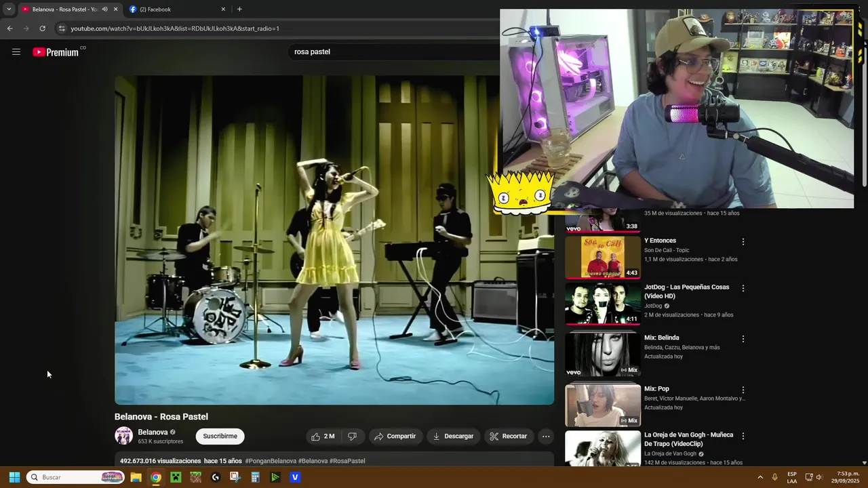The image size is (868, 488).
Task: Open options menu for 'Mix: Pop'
Action: [743, 390]
